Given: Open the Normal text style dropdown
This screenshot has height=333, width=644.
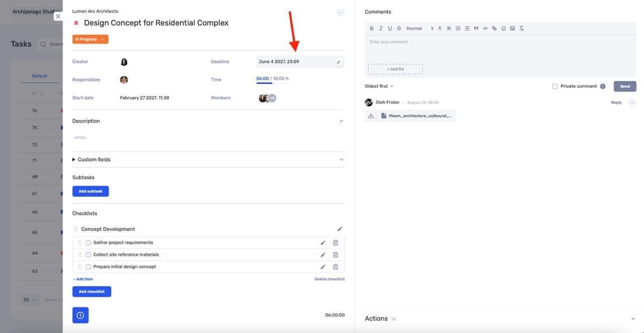Looking at the screenshot, I should coord(420,28).
